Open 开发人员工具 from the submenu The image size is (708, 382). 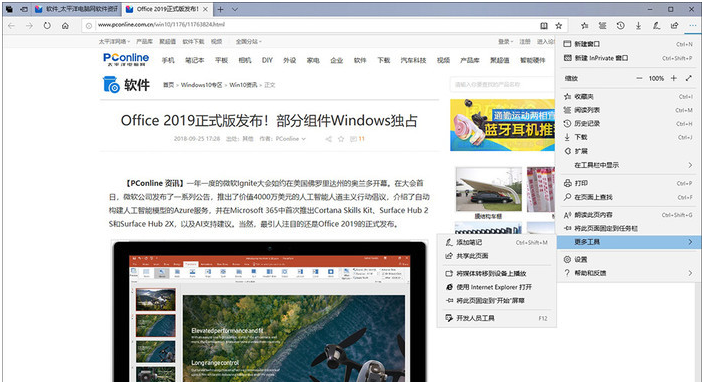pyautogui.click(x=496, y=318)
